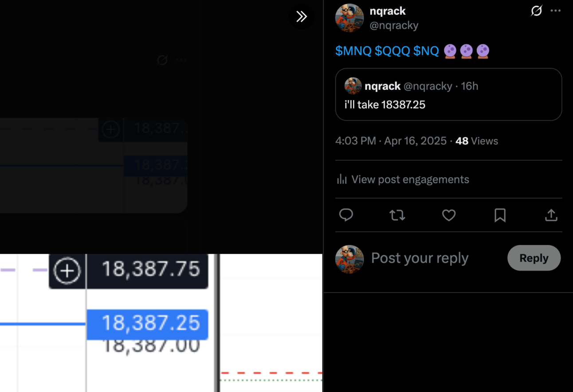Bookmark this post

pyautogui.click(x=500, y=215)
